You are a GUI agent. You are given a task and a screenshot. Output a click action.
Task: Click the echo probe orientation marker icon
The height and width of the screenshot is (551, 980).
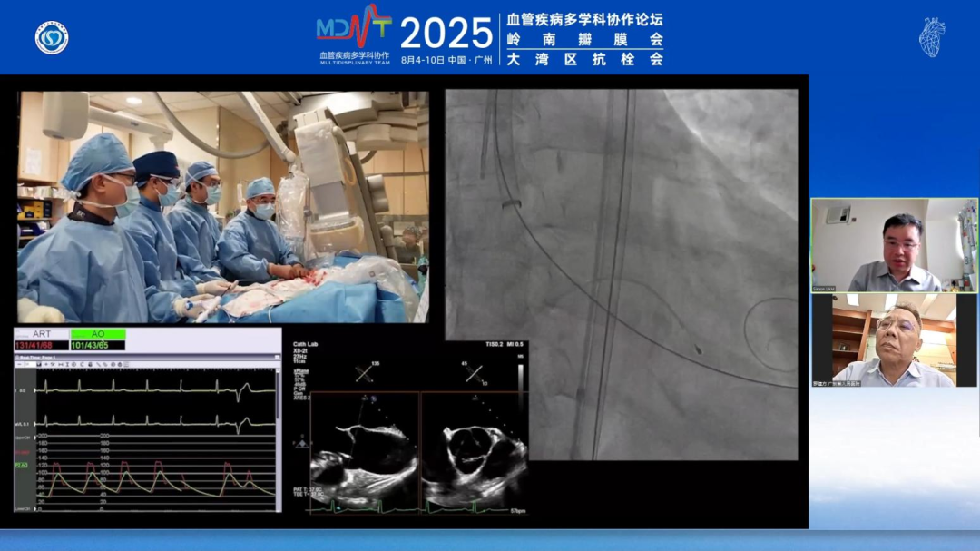point(300,443)
